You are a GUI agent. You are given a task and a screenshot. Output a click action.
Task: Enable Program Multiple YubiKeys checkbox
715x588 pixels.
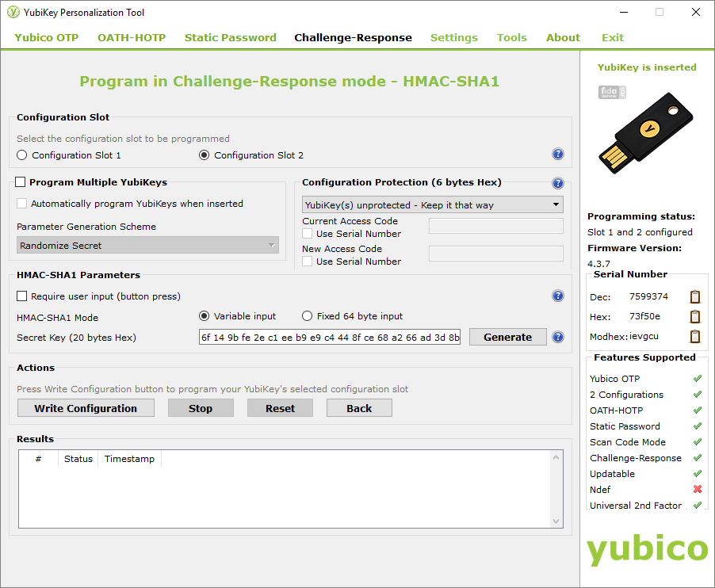click(21, 182)
